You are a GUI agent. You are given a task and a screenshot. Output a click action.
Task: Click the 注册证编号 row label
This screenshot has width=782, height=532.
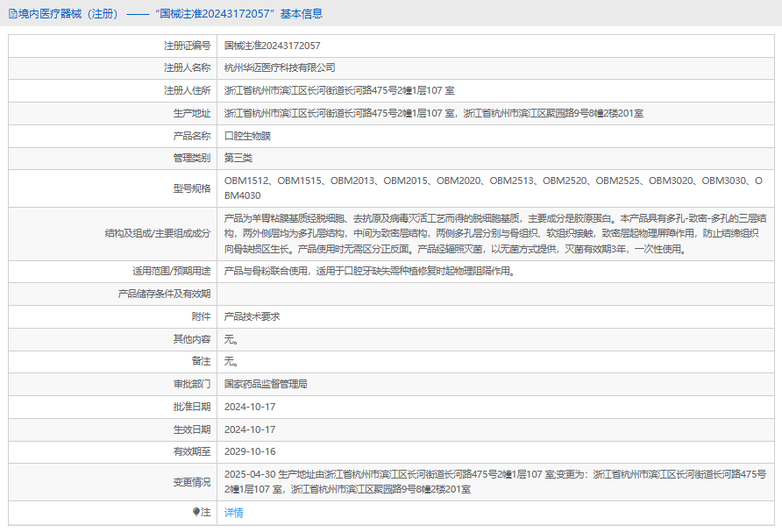pos(187,45)
